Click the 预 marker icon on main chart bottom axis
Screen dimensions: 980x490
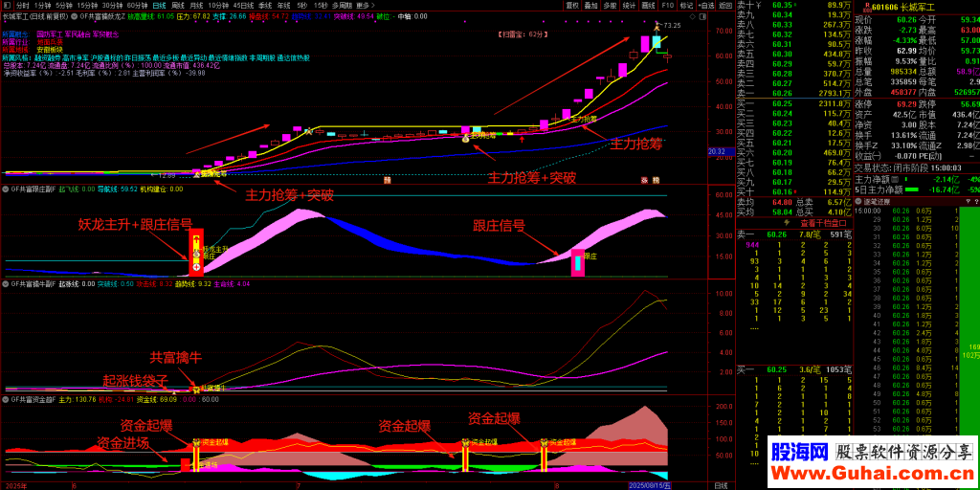[x=387, y=180]
